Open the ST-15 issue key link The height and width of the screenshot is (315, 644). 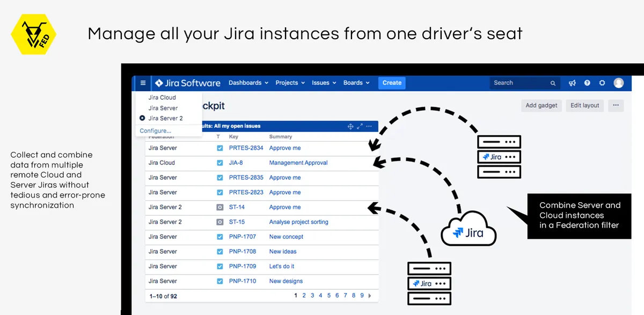coord(237,222)
